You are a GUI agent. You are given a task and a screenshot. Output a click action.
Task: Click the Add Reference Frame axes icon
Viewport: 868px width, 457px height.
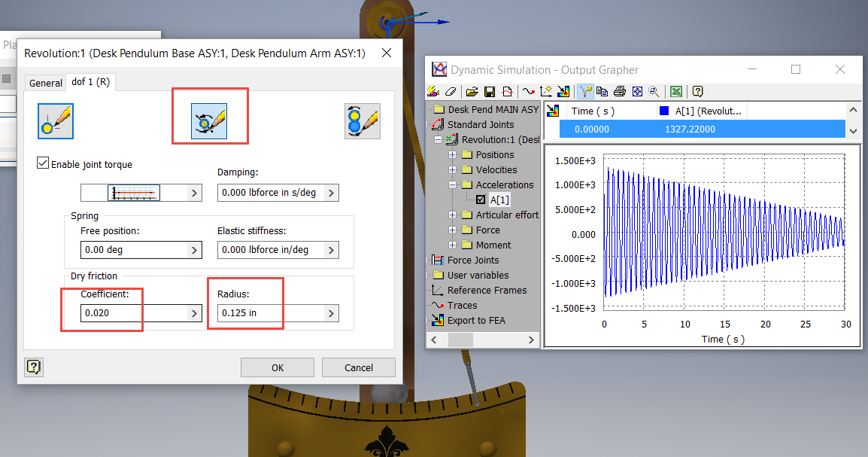[x=546, y=91]
